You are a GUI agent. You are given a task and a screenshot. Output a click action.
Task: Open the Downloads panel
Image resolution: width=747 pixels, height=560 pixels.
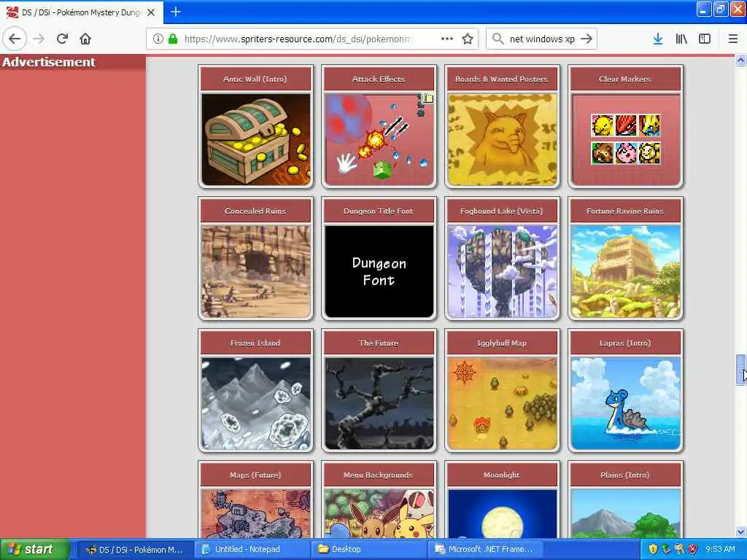tap(658, 39)
